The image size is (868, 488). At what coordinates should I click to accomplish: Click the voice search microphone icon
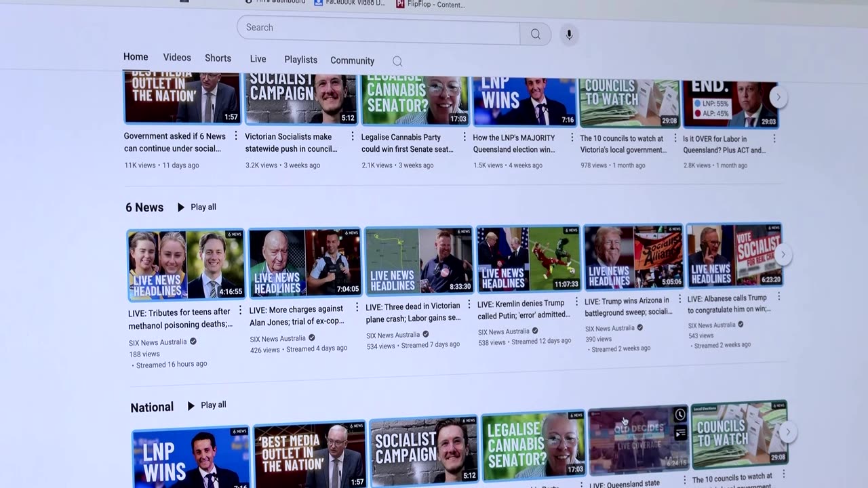pyautogui.click(x=569, y=35)
